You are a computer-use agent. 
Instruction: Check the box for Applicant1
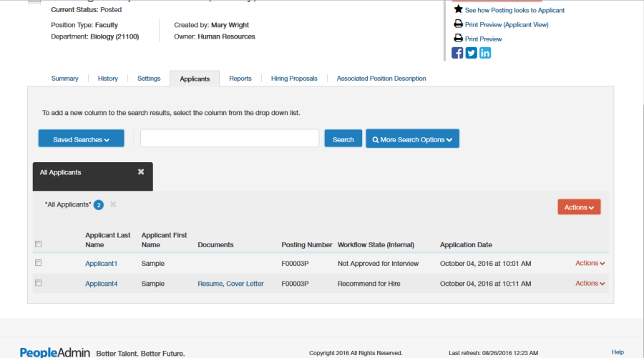(39, 263)
